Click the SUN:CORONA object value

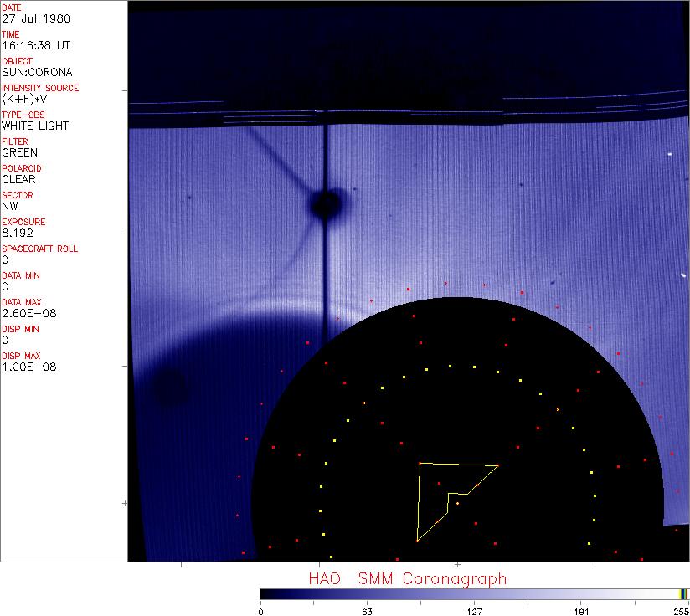coord(37,72)
